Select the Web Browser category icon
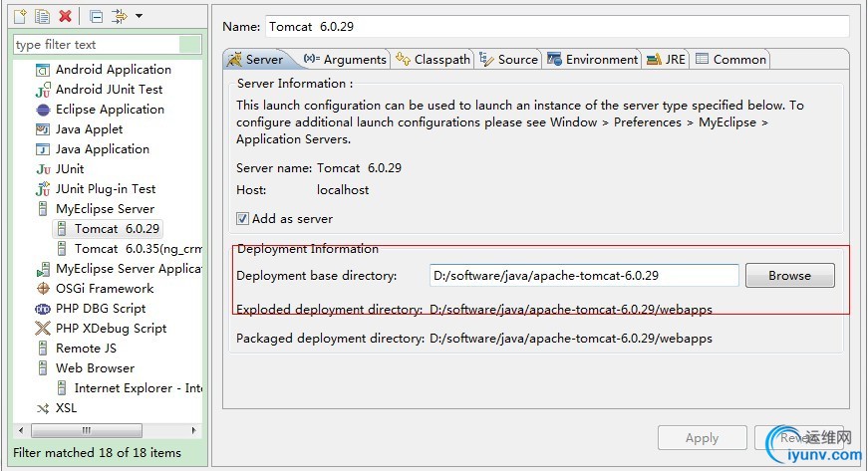Viewport: 868px width, 471px height. click(43, 368)
